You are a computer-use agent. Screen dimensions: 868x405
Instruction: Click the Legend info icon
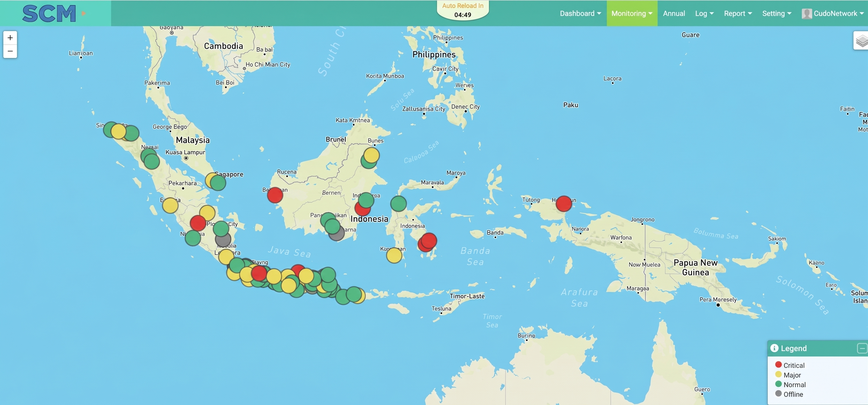pyautogui.click(x=774, y=348)
